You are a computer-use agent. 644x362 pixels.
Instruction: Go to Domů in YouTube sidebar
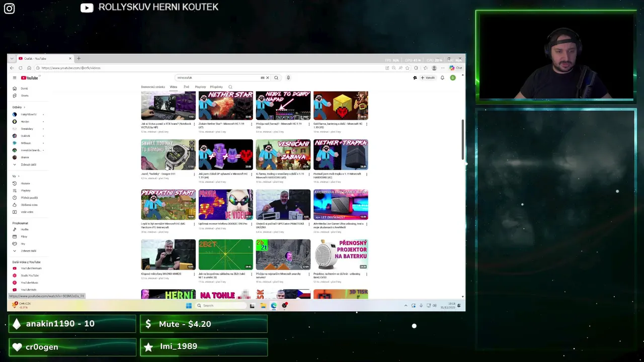[24, 88]
